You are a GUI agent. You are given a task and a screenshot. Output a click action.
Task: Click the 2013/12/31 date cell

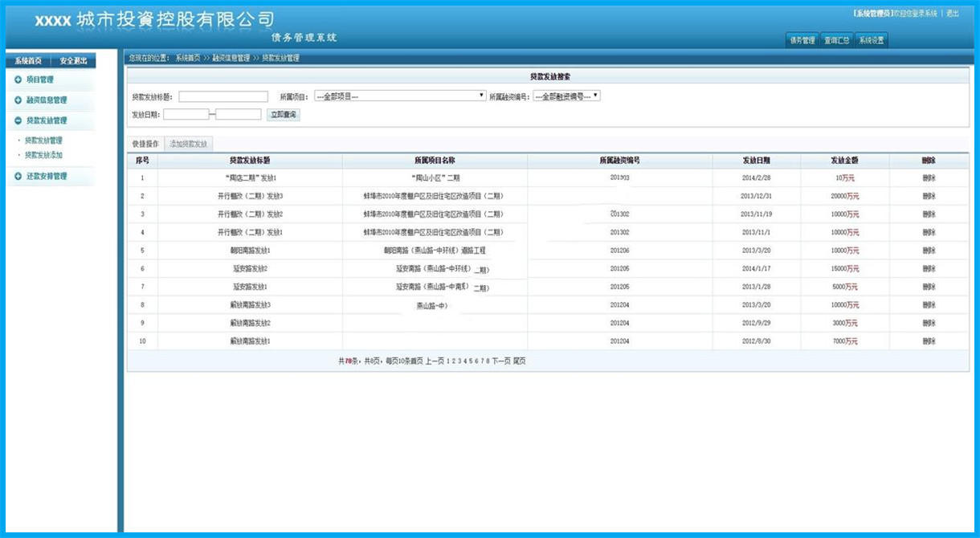(756, 196)
